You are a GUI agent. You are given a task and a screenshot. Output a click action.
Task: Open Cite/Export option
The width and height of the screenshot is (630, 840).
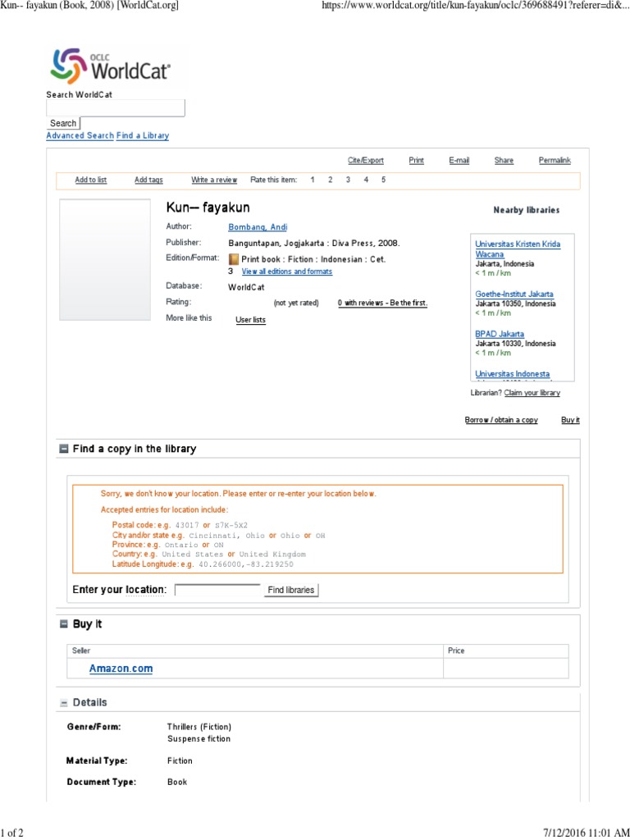[365, 161]
